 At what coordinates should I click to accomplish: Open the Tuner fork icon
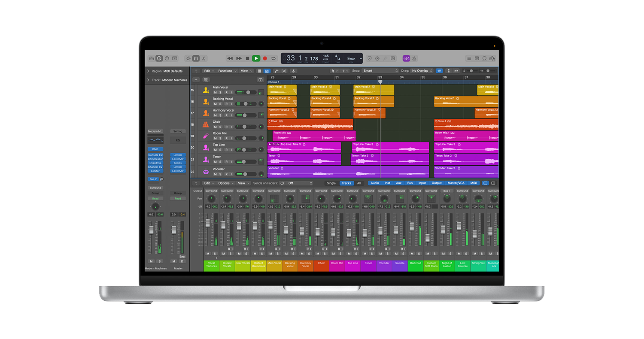click(x=385, y=58)
